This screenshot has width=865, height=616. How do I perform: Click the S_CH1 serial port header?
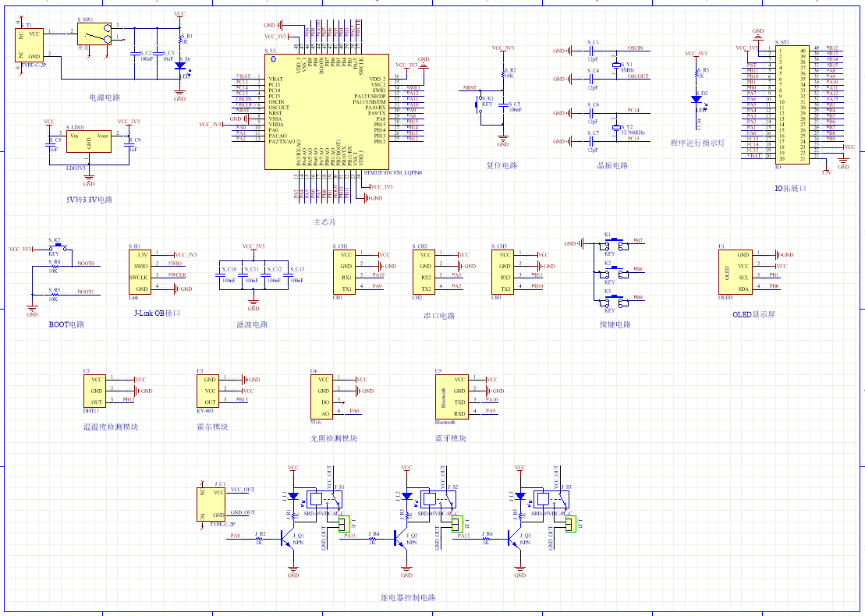344,272
